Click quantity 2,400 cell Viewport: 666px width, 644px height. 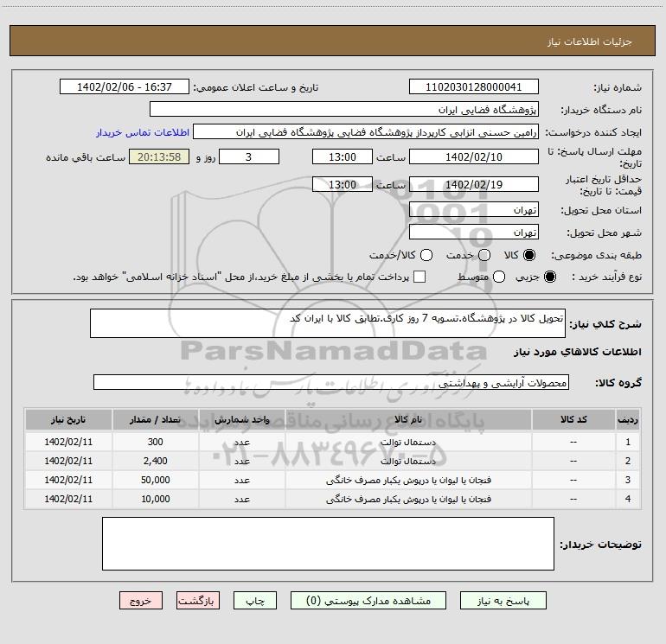(x=155, y=461)
